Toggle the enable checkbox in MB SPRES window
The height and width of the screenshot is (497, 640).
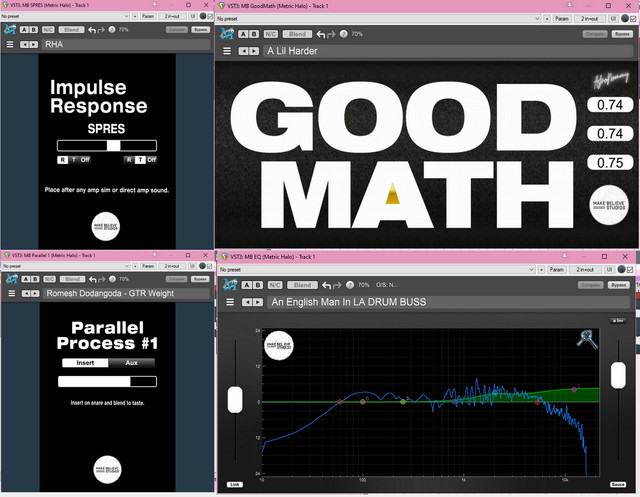pos(210,16)
